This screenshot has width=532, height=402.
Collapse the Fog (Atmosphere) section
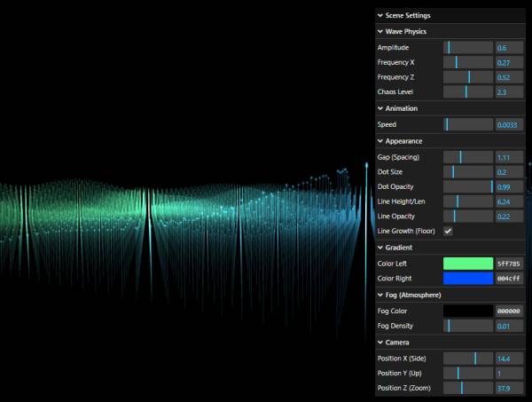coord(413,295)
